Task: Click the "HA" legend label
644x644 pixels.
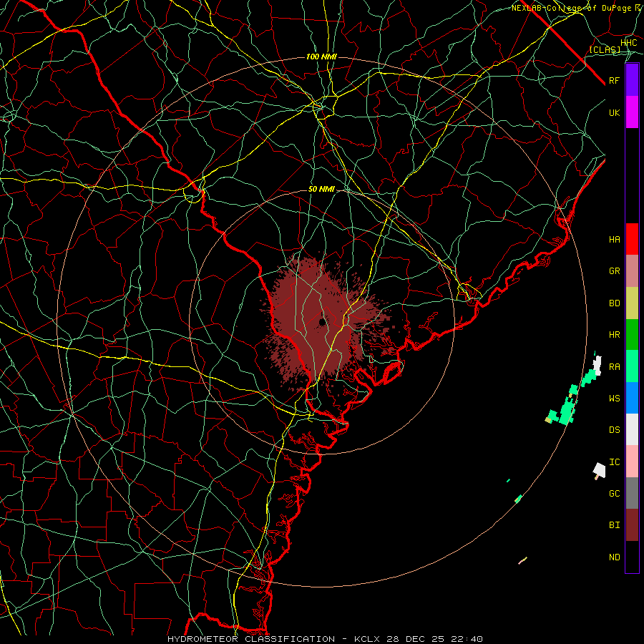Action: [614, 240]
